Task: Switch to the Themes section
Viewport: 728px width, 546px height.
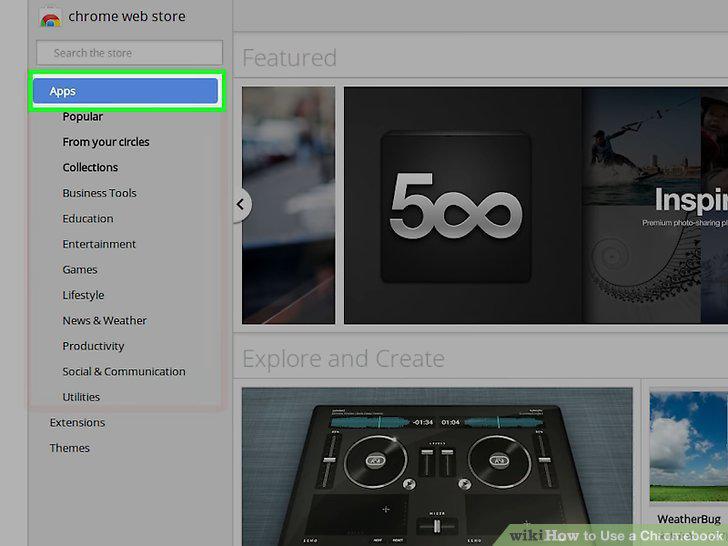Action: (70, 448)
